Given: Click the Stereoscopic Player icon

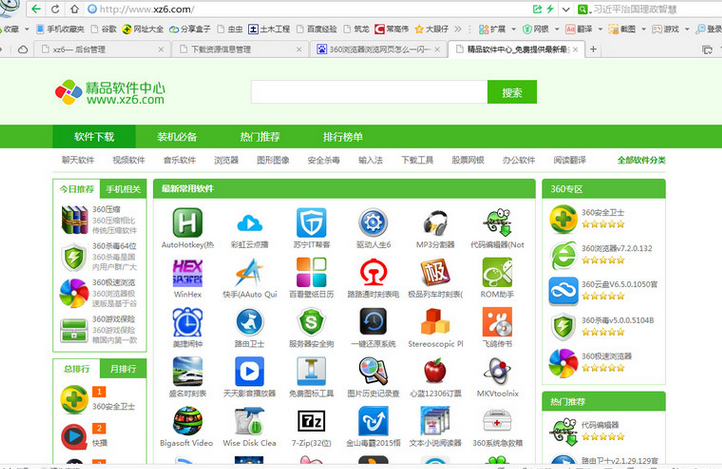Looking at the screenshot, I should 435,321.
